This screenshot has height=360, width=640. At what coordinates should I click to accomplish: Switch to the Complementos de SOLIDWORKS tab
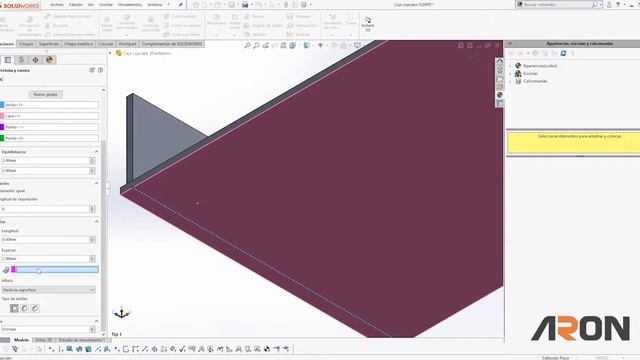(172, 44)
